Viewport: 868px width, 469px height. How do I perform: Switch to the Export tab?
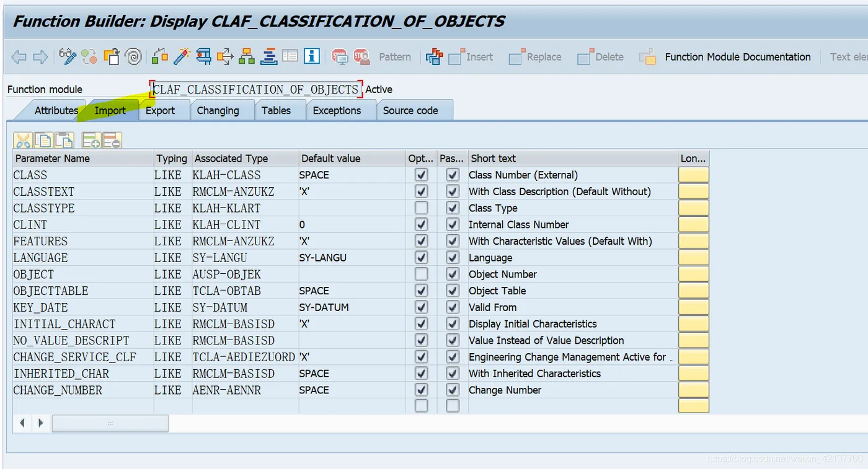(160, 110)
